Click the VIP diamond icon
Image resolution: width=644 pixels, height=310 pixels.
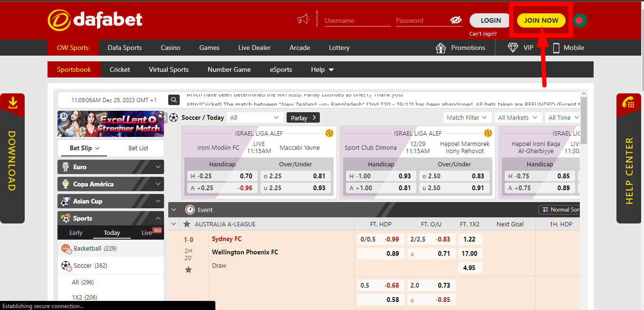point(513,48)
